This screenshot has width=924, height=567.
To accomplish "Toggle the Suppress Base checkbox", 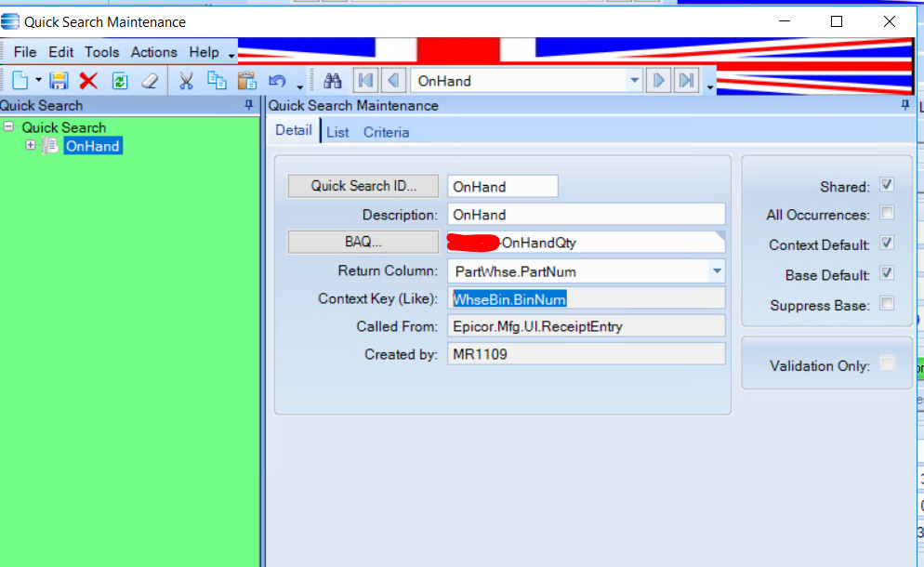I will click(x=886, y=304).
